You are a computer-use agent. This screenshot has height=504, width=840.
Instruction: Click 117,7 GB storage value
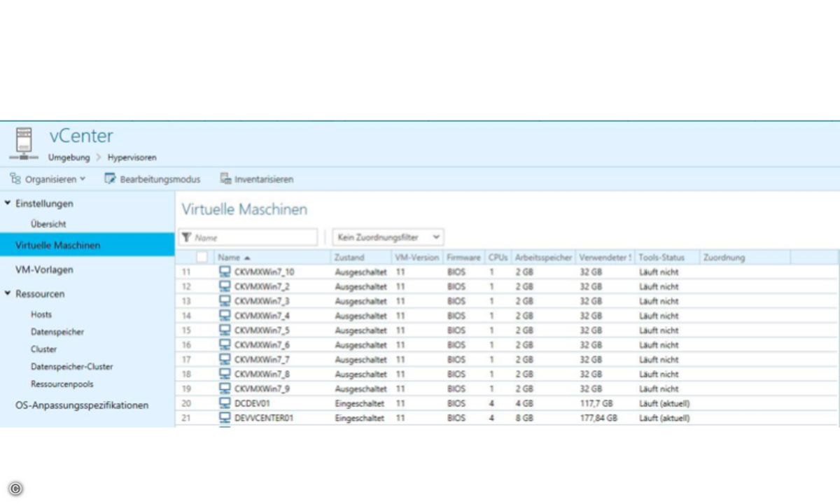pyautogui.click(x=596, y=403)
